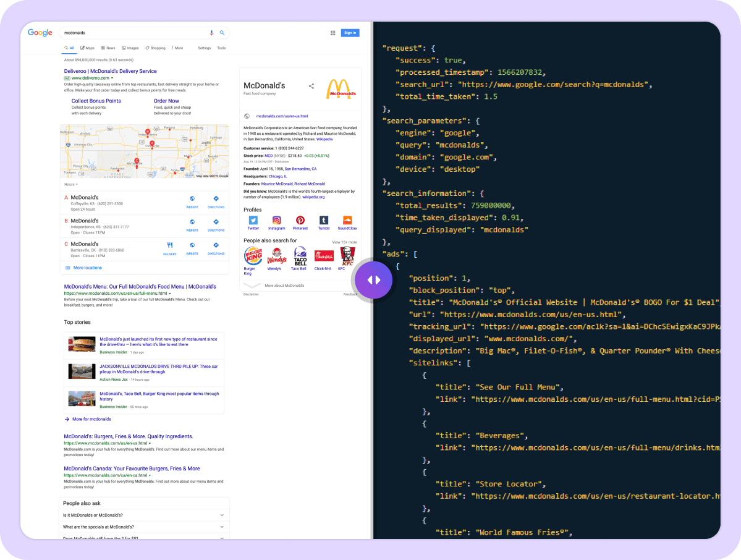Image resolution: width=741 pixels, height=560 pixels.
Task: Click View 15+ more link
Action: pos(344,242)
